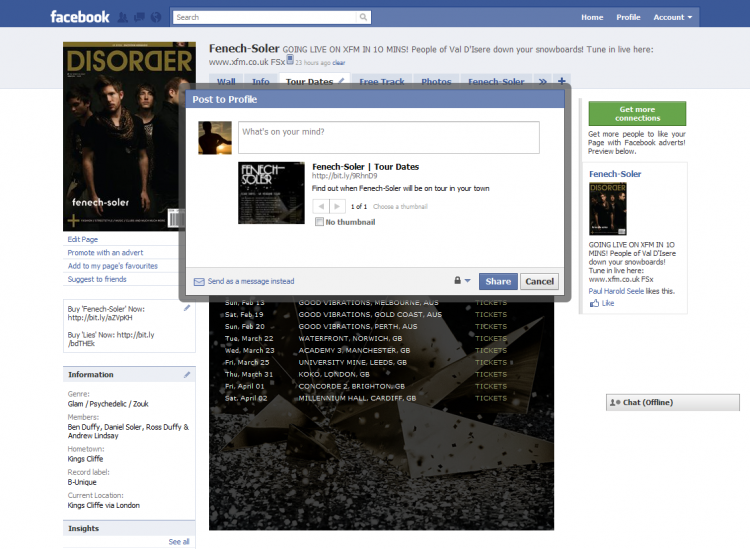Click the 'Insights' section heading
Image resolution: width=750 pixels, height=549 pixels.
[83, 528]
